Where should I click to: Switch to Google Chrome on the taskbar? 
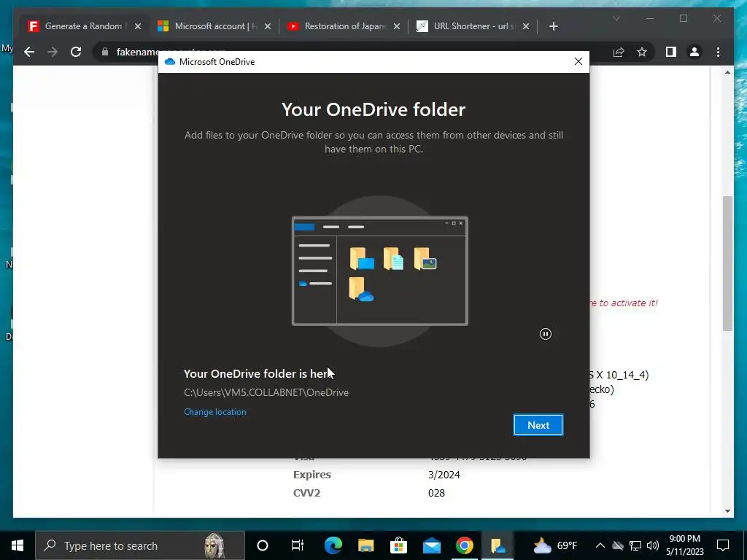point(465,545)
